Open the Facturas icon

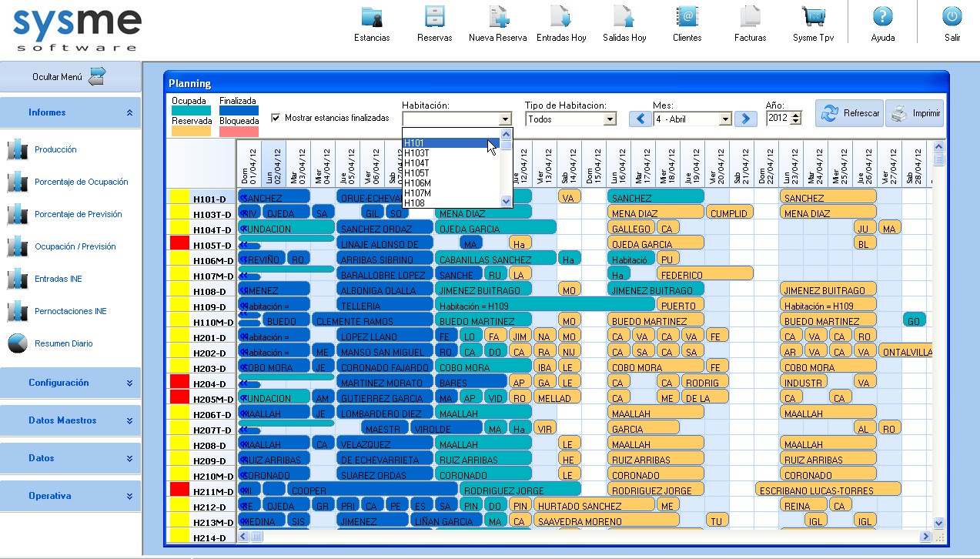click(x=750, y=17)
